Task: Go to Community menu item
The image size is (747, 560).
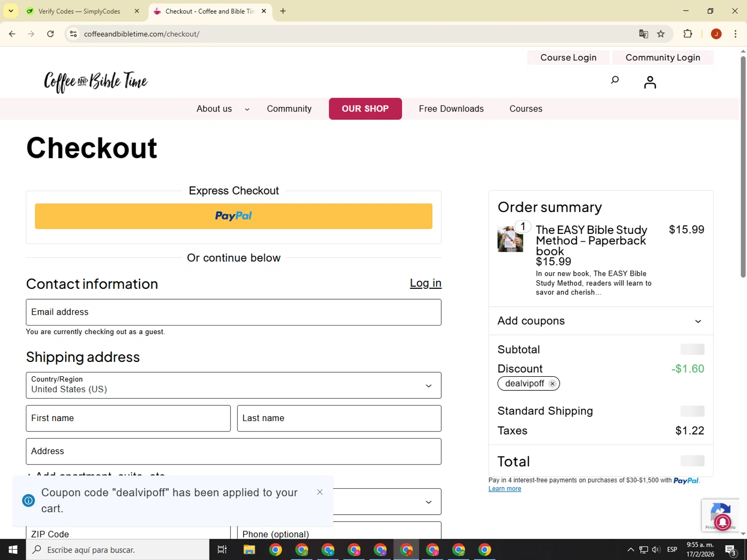Action: [x=289, y=109]
